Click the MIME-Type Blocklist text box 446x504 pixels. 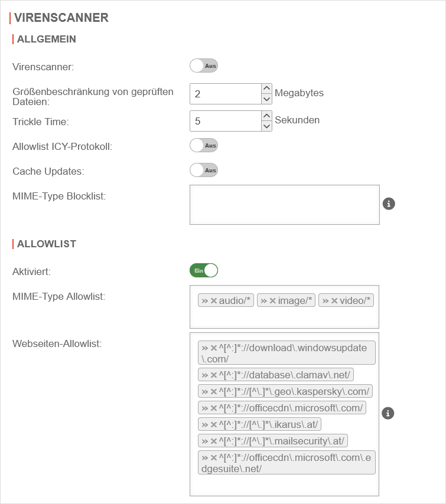pyautogui.click(x=284, y=205)
